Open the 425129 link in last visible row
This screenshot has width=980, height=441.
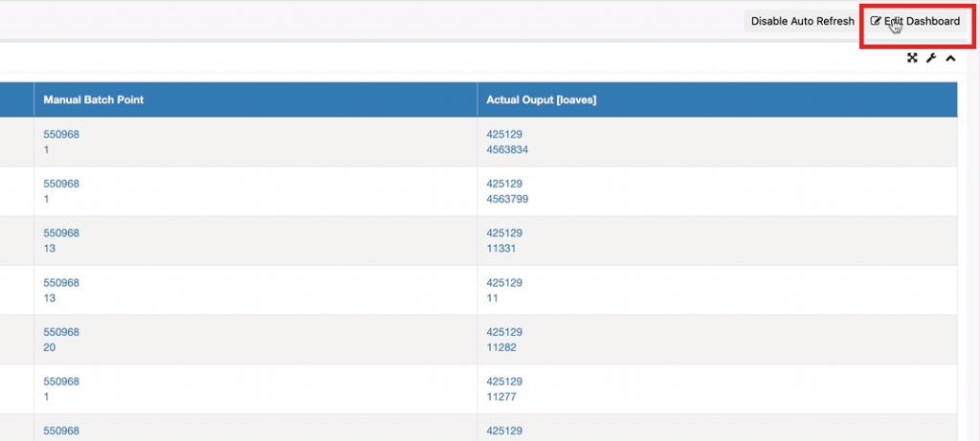click(504, 430)
